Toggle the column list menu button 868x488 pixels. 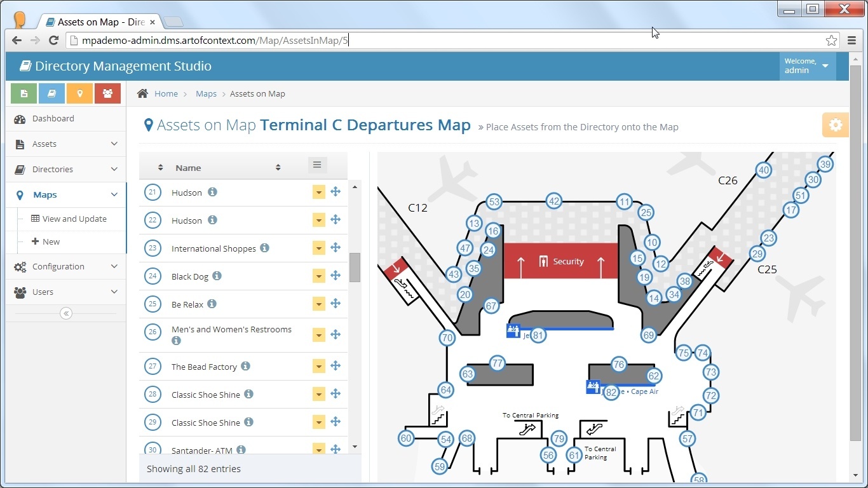pos(317,166)
